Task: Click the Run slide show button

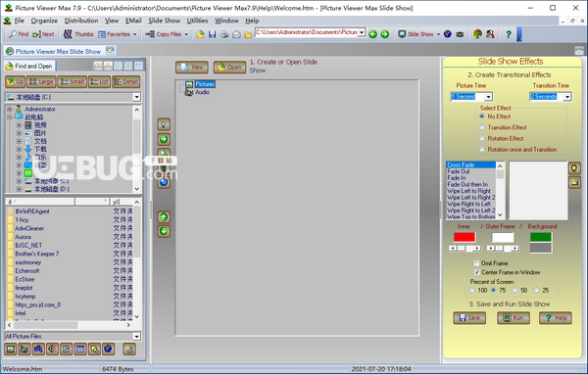Action: [514, 318]
